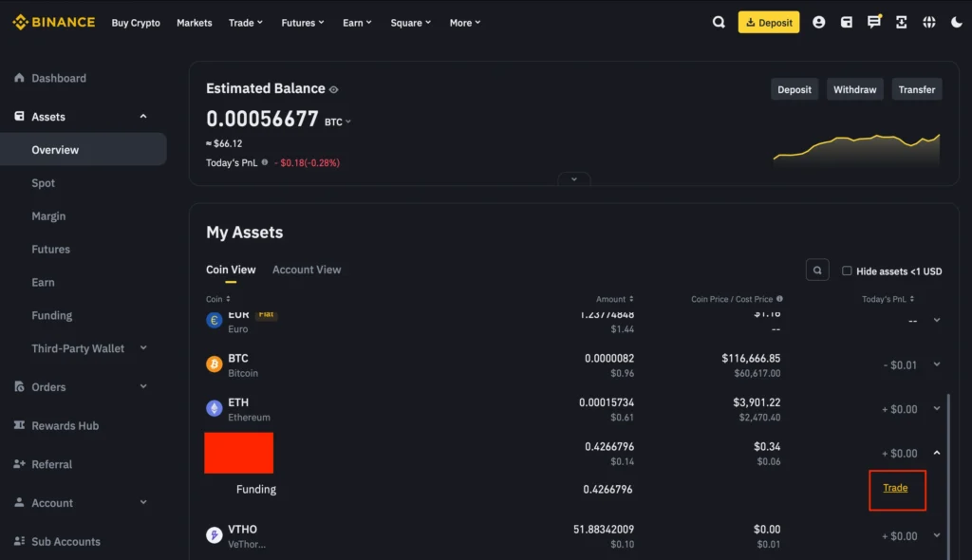Open Funding in the sidebar

click(x=51, y=315)
